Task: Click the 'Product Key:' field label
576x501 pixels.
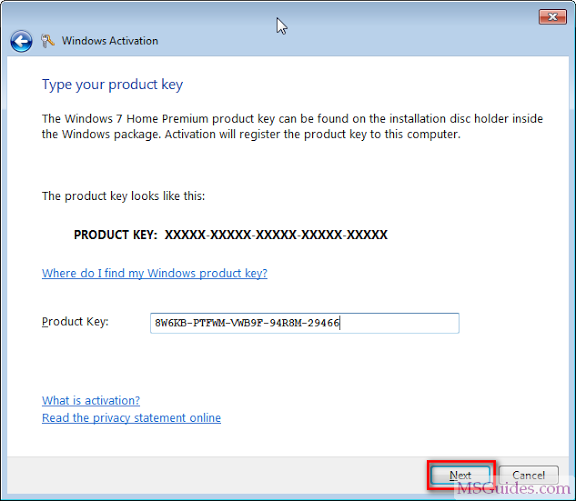Action: tap(75, 322)
